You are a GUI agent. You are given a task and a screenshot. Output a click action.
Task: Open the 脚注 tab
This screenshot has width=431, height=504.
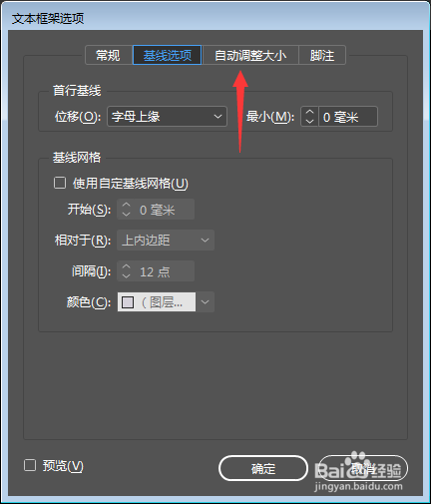(x=322, y=55)
